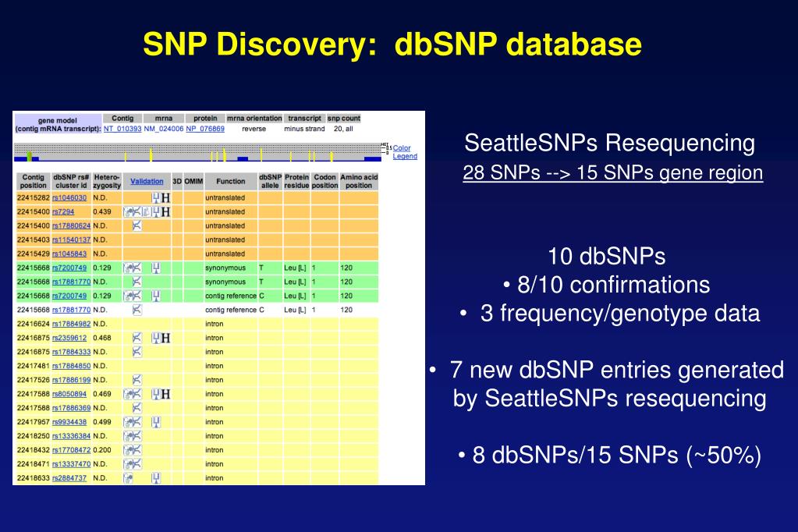Click the genotype icon in rs7294 row
The image size is (798, 532).
[x=156, y=211]
